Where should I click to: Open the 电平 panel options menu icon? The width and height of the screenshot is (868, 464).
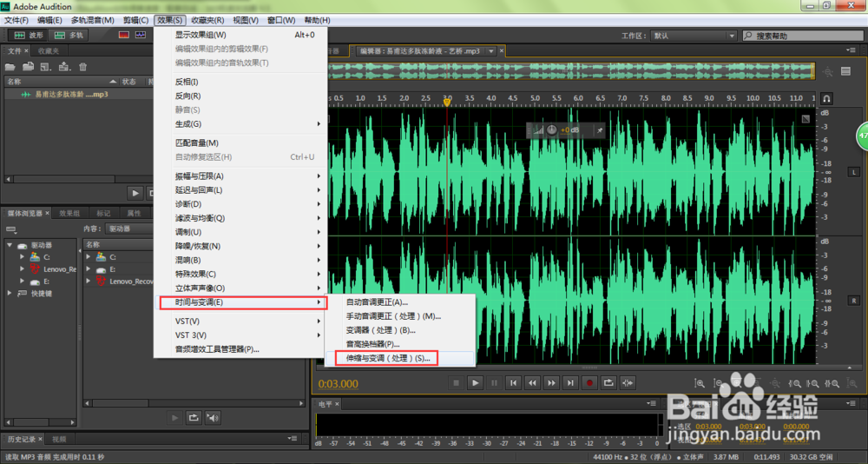tap(651, 403)
